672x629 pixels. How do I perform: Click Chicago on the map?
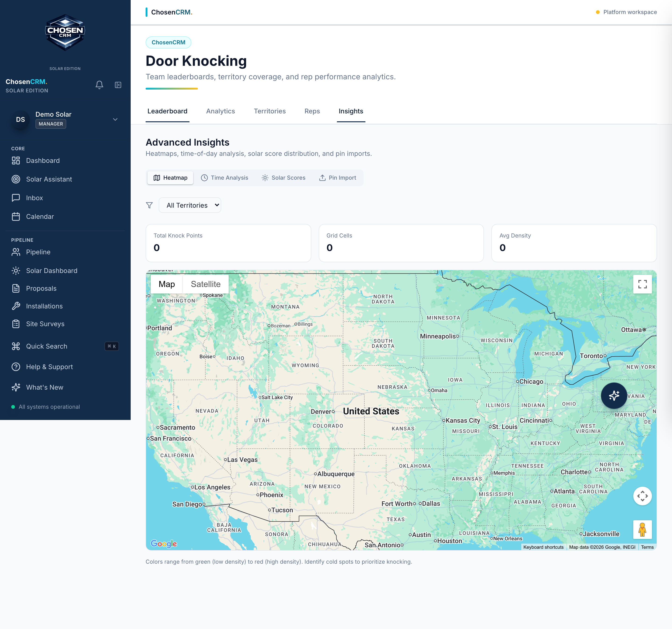coord(529,382)
